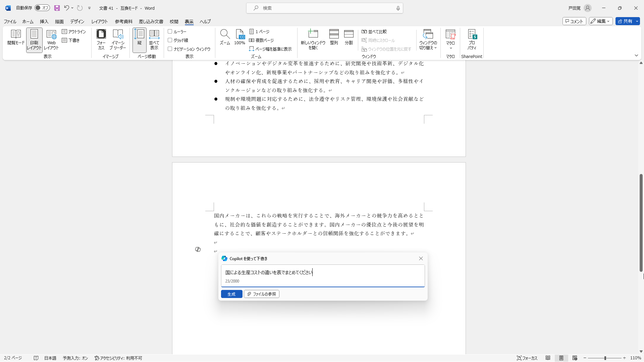Open the File (ファイル) tab
Screen dimensions: 644x362
tap(10, 21)
